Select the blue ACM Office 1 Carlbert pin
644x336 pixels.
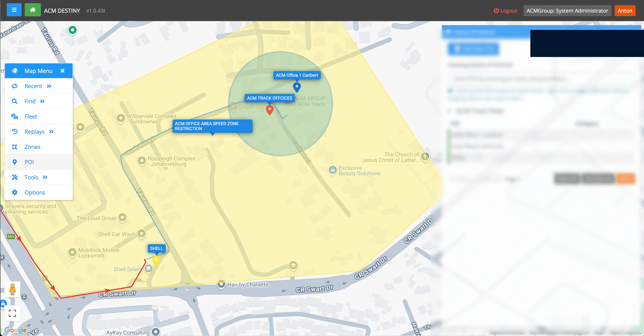[x=297, y=87]
